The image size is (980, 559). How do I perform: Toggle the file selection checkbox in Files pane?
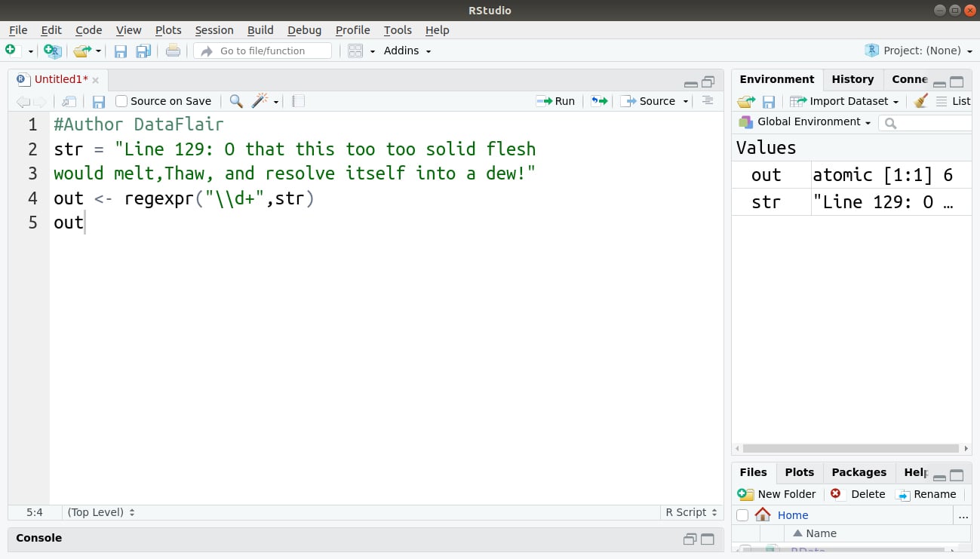click(742, 514)
